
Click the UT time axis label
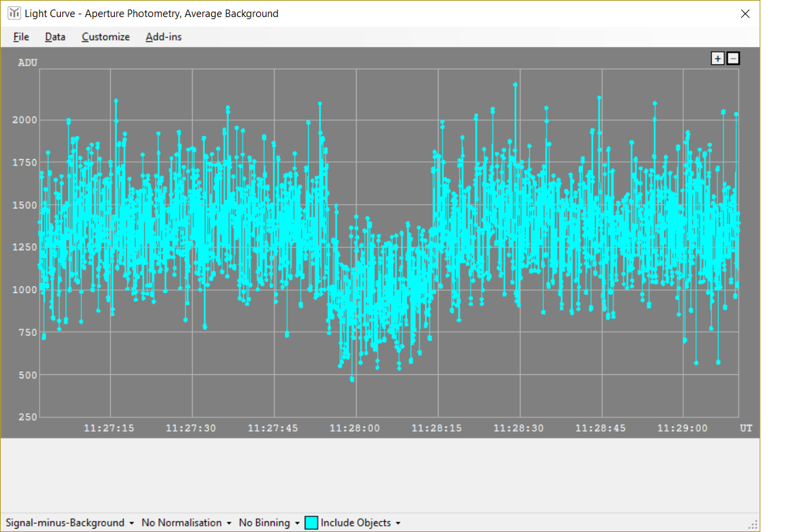click(746, 428)
